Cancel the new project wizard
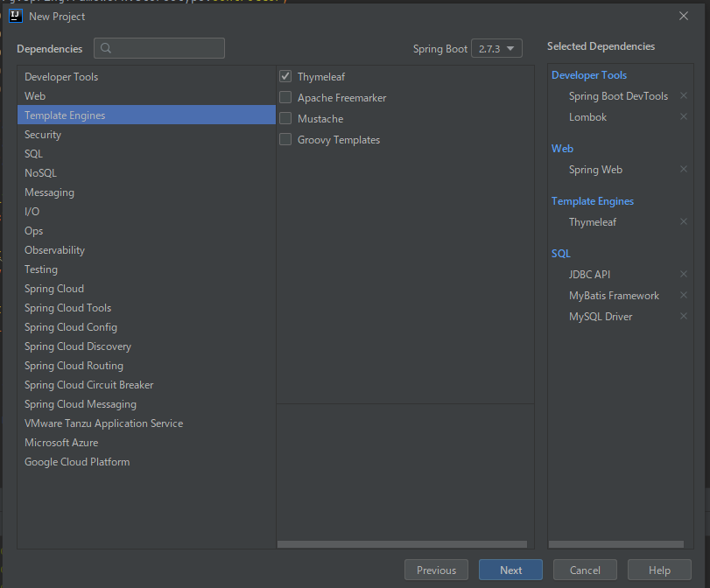The width and height of the screenshot is (710, 588). point(585,570)
